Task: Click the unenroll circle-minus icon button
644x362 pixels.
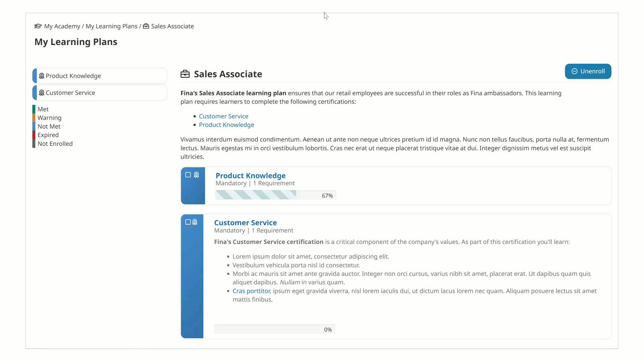Action: click(575, 71)
